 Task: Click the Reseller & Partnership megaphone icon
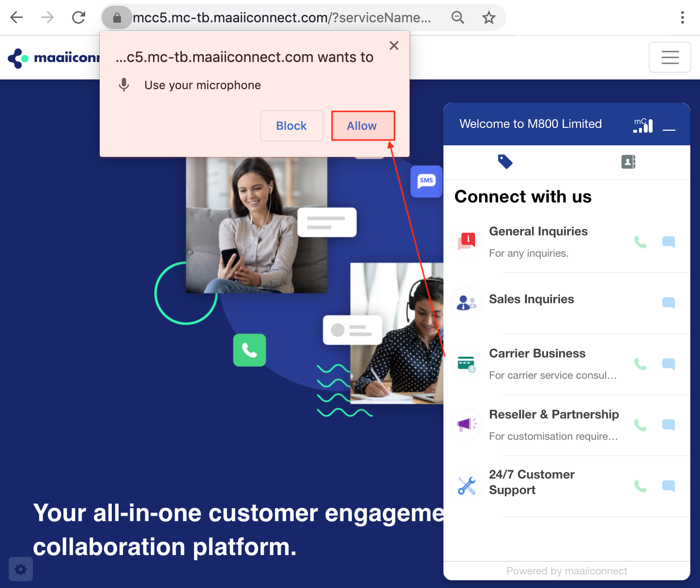tap(467, 425)
